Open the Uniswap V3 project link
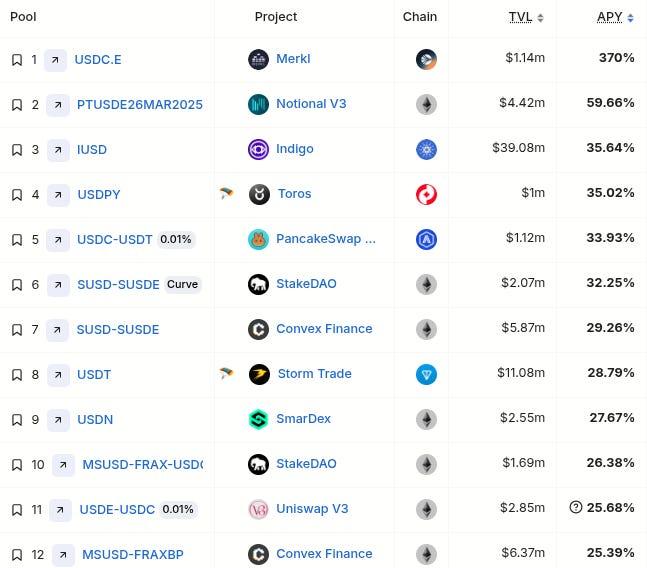 tap(312, 509)
